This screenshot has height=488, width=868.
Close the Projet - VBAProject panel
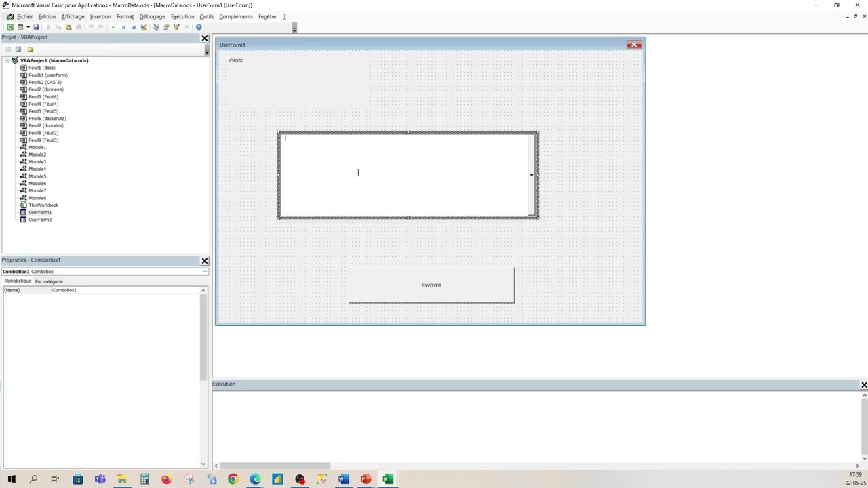204,38
